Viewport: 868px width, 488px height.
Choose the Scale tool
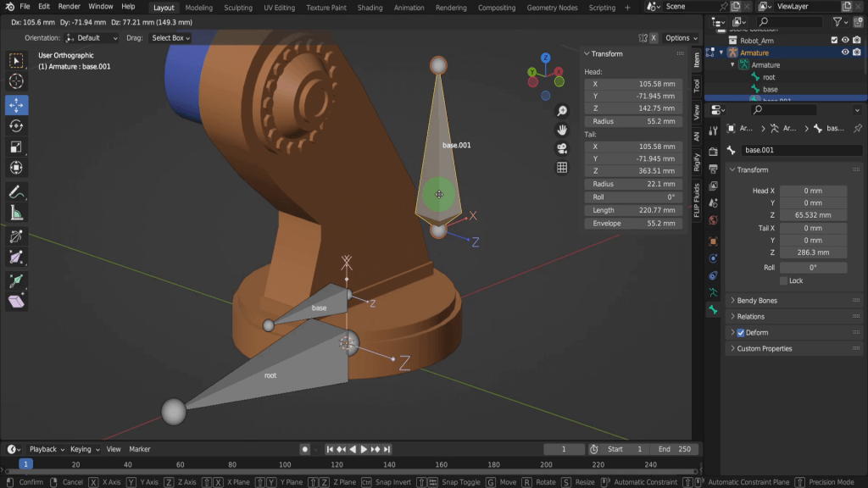tap(16, 147)
